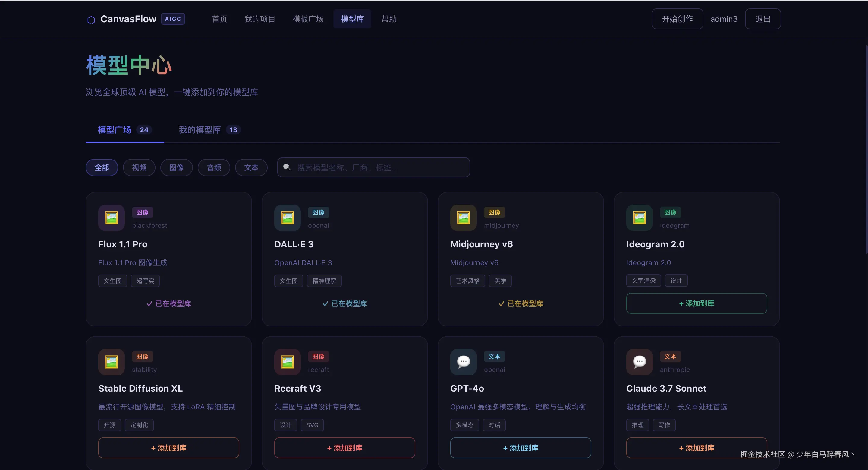Open the 首页 nav item

[219, 19]
